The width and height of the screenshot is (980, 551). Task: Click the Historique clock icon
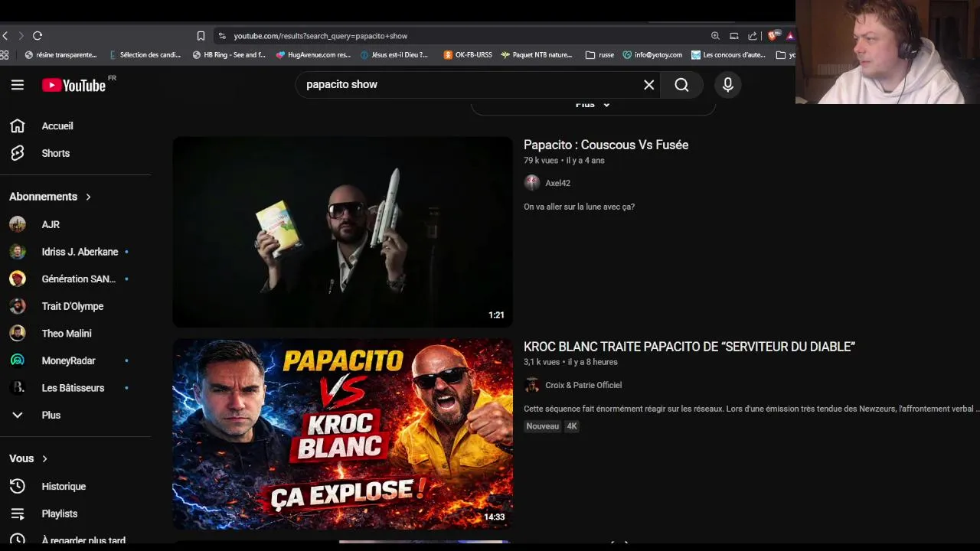click(x=18, y=487)
